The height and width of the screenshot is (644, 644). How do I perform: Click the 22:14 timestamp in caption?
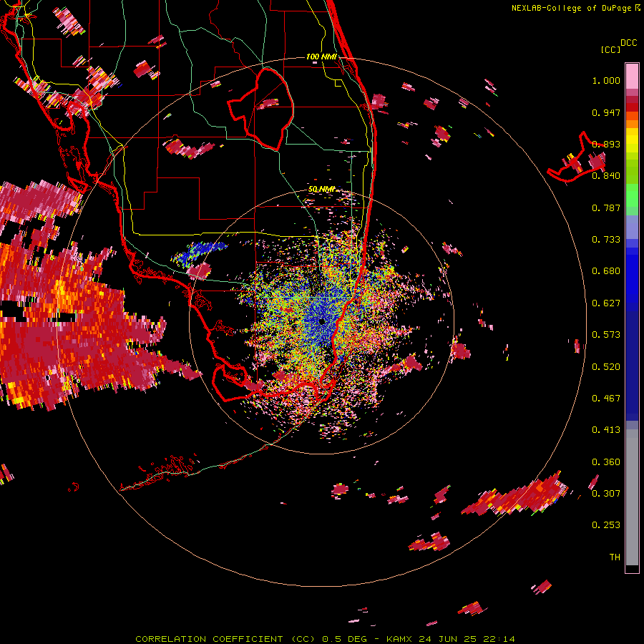tap(499, 639)
